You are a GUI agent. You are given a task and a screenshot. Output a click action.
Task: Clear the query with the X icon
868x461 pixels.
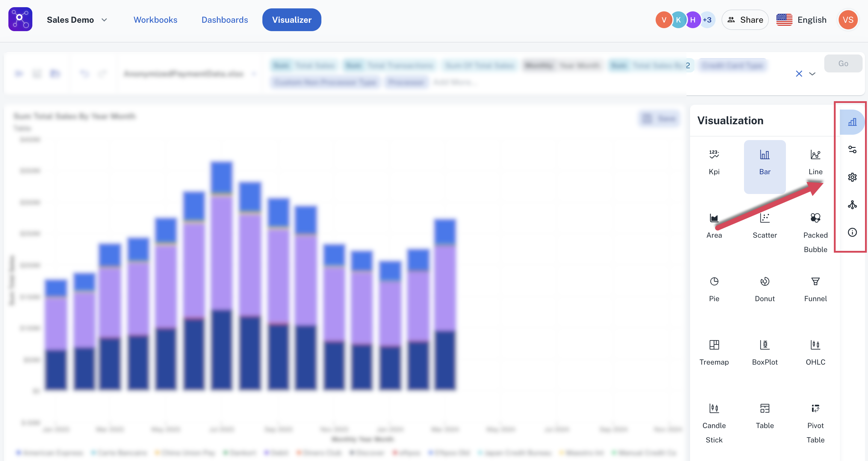click(x=799, y=74)
